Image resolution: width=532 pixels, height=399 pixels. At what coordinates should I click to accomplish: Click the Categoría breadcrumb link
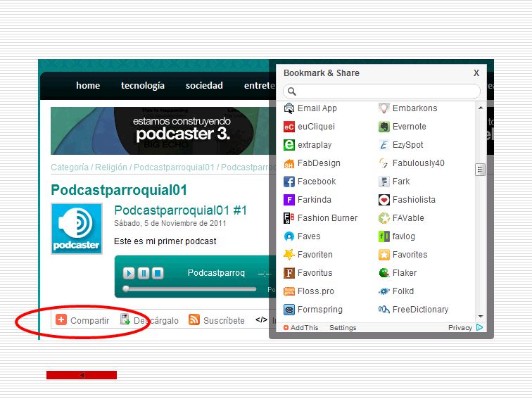tap(70, 167)
